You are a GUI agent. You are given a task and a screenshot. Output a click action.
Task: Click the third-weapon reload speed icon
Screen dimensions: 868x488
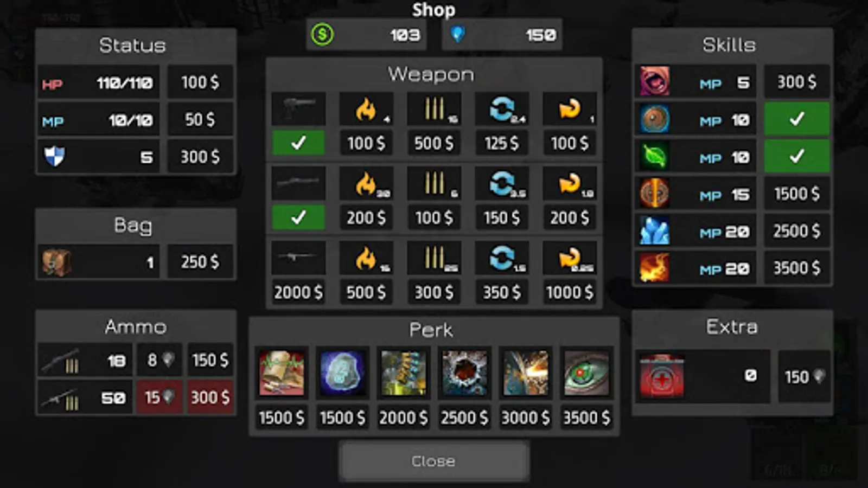tap(502, 258)
